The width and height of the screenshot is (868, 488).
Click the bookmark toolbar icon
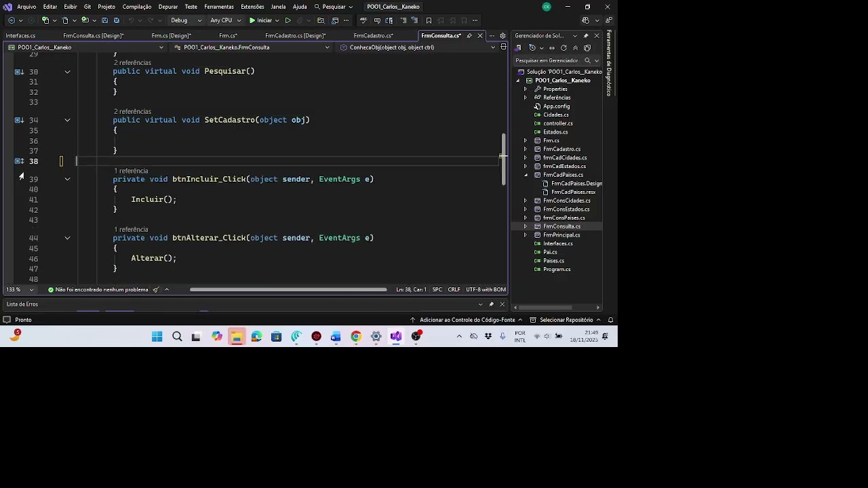coord(429,20)
